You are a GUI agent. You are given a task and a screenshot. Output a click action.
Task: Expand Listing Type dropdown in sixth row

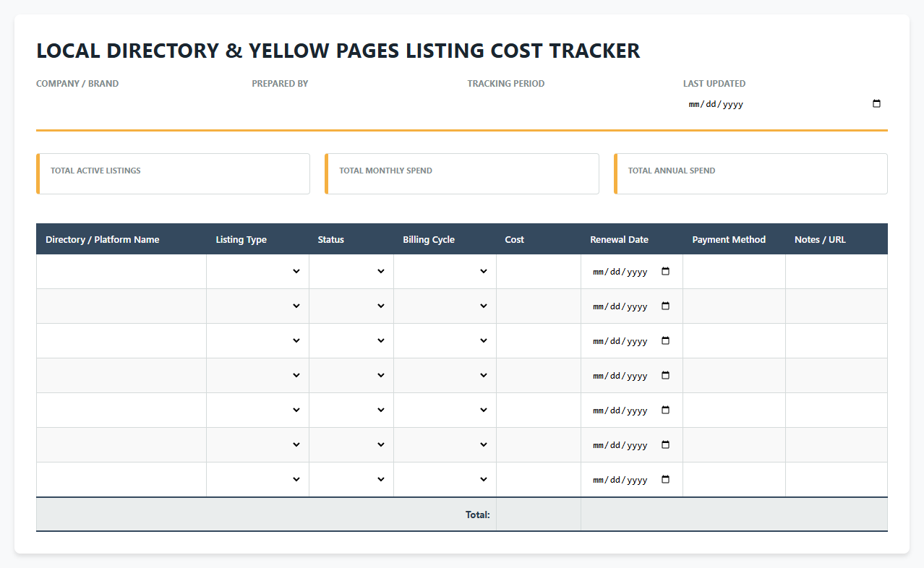257,445
